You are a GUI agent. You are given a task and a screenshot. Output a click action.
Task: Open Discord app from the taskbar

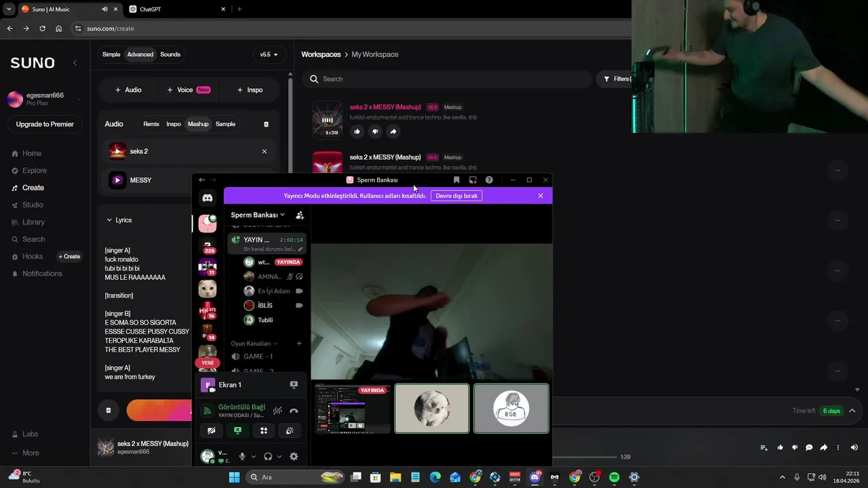(x=535, y=477)
